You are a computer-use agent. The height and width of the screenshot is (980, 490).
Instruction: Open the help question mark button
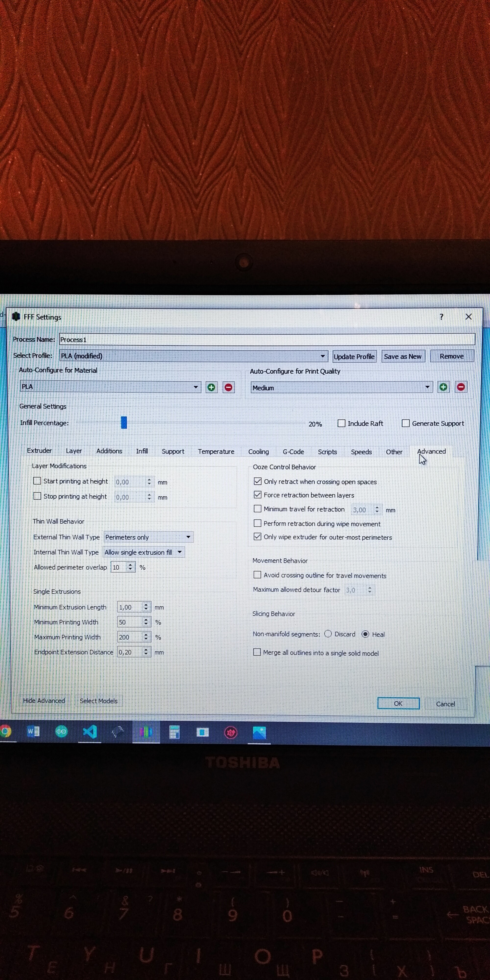441,317
